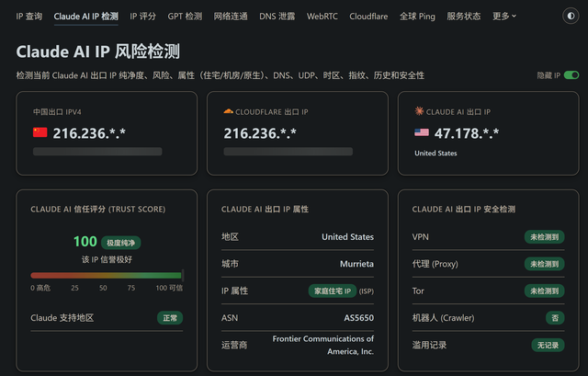This screenshot has height=376, width=588.
Task: Turn off the 隐藏 IP switch
Action: pos(571,75)
